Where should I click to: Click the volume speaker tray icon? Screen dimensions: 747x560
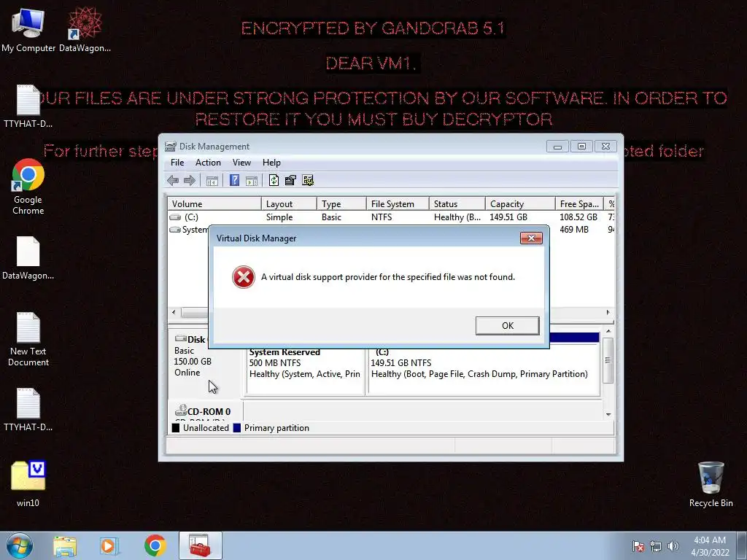pyautogui.click(x=673, y=546)
